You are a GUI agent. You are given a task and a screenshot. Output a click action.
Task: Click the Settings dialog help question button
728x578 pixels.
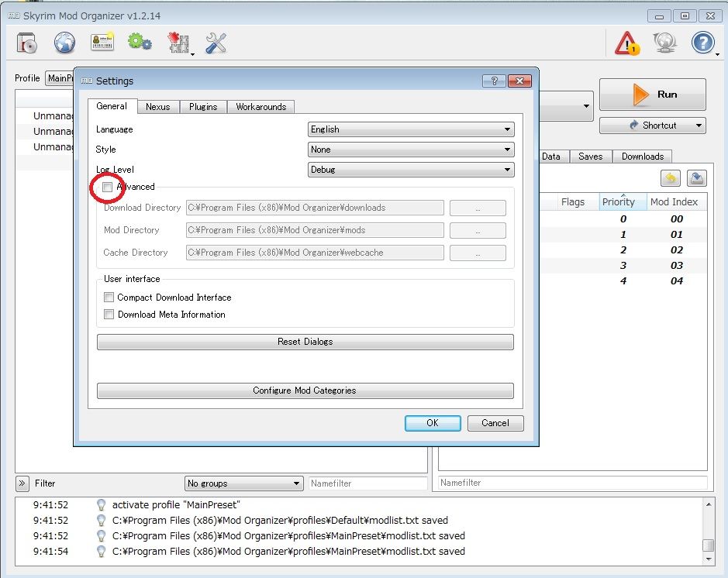point(494,81)
